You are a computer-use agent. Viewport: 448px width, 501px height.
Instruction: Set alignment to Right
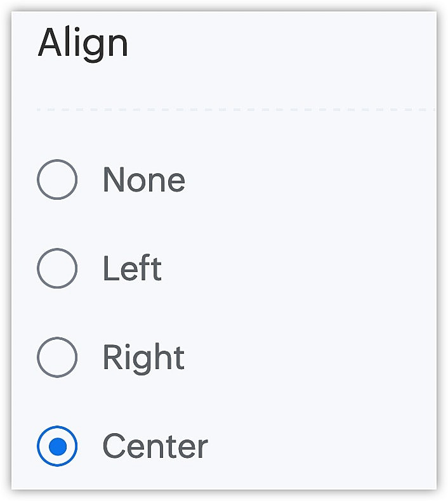(x=57, y=357)
